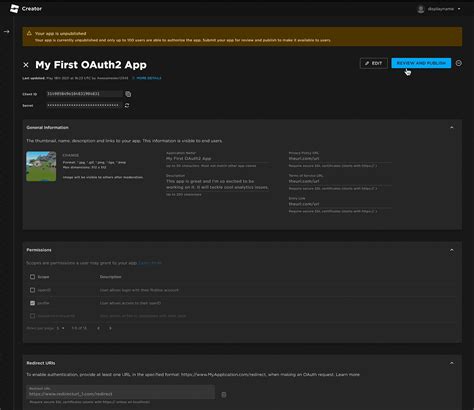
Task: Click the General Information heading
Action: coord(47,128)
